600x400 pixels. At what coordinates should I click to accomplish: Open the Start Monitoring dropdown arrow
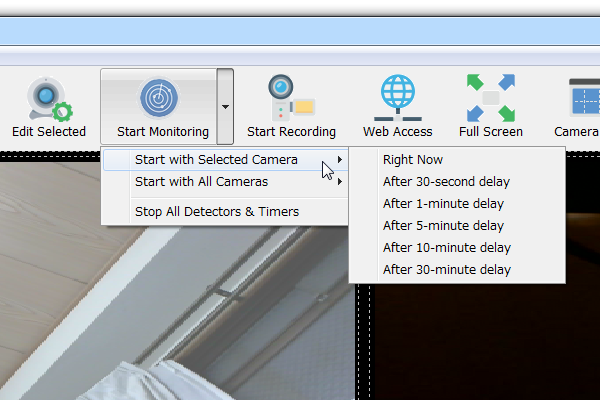(225, 107)
